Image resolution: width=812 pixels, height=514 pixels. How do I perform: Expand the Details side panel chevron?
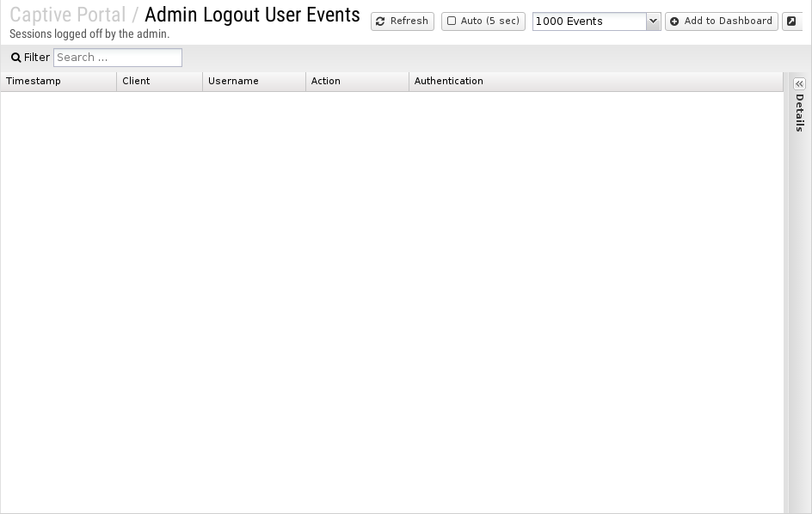click(x=799, y=84)
